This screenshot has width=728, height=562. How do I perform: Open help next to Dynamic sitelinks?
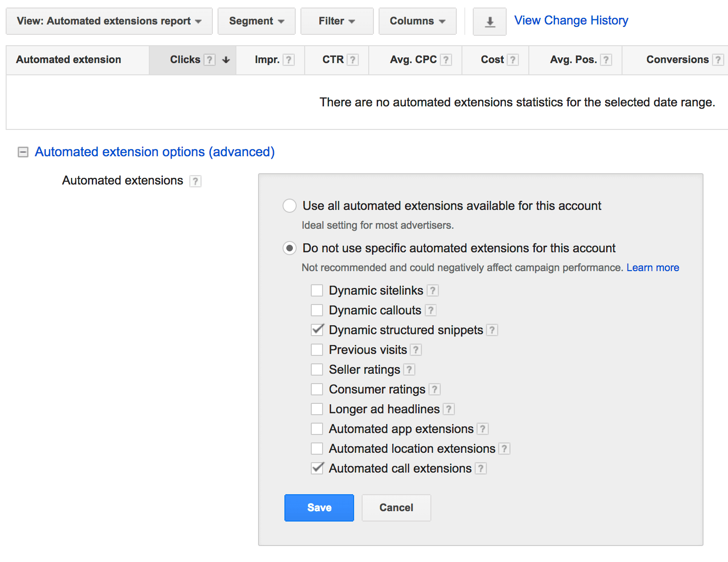click(432, 290)
